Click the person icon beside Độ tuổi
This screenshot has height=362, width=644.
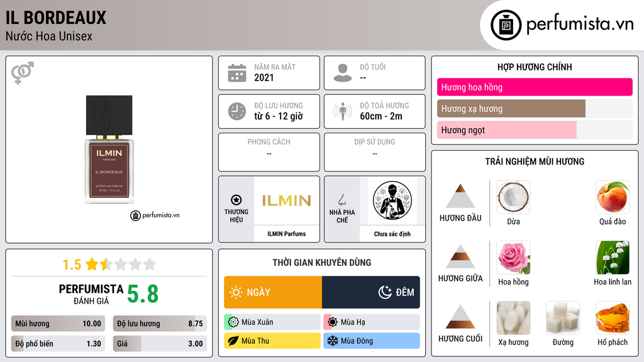pyautogui.click(x=343, y=73)
